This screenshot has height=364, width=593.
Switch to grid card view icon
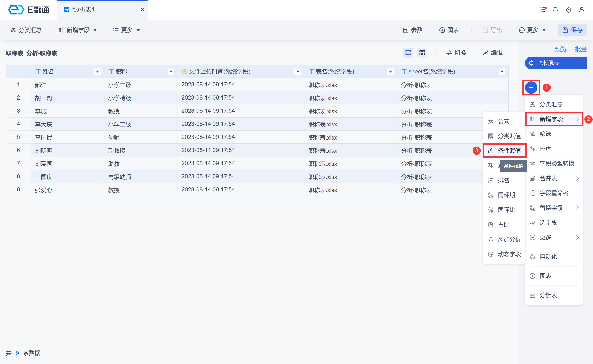422,53
